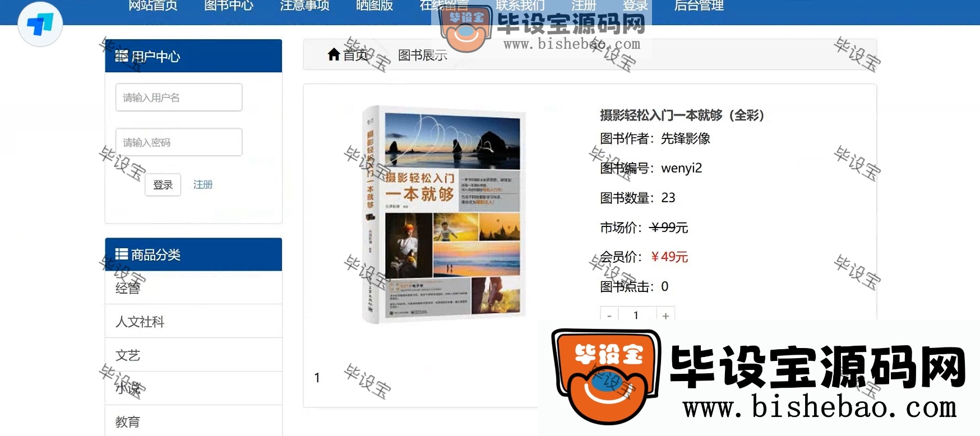Go to 首页 in breadcrumb
This screenshot has height=436, width=980.
[x=355, y=55]
